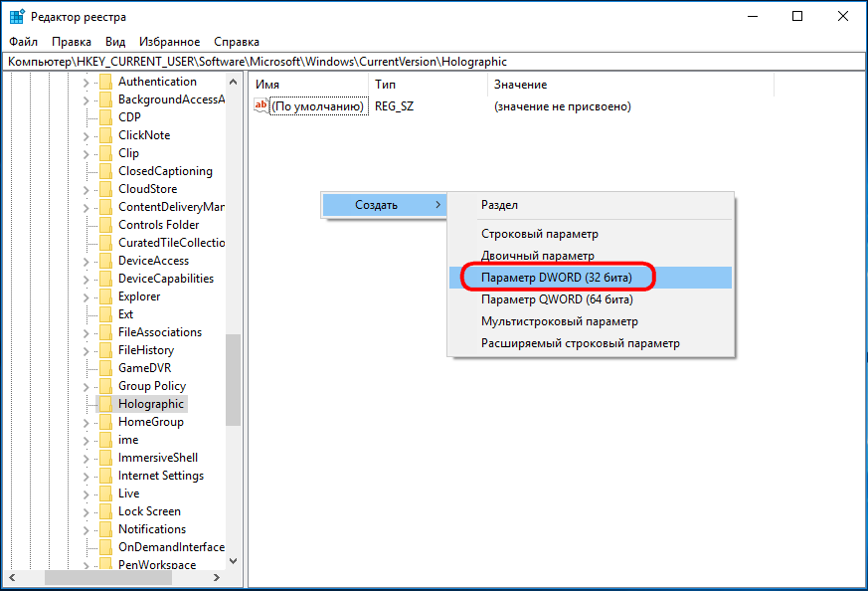Screen dimensions: 868x591
Task: Expand the Lock Screen key
Action: [86, 513]
